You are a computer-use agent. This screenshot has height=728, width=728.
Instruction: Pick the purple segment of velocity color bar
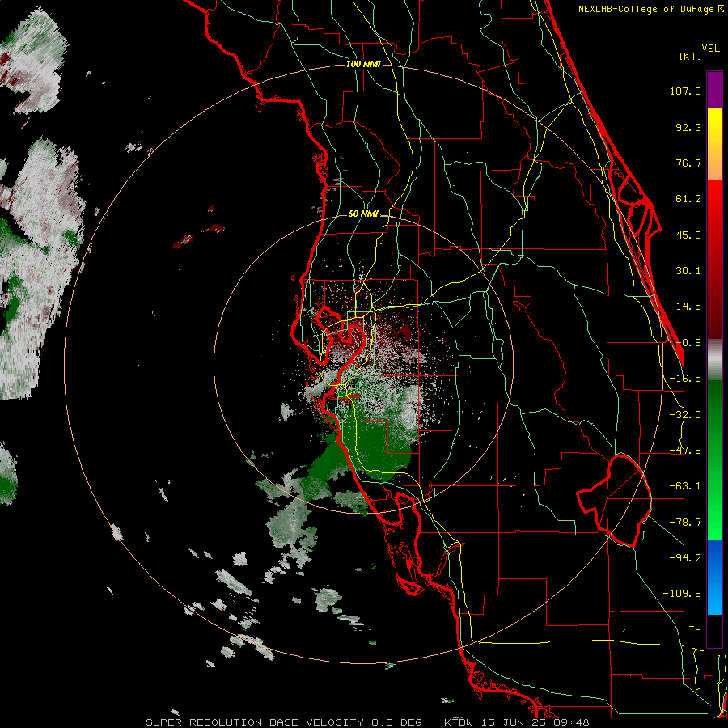click(x=714, y=90)
